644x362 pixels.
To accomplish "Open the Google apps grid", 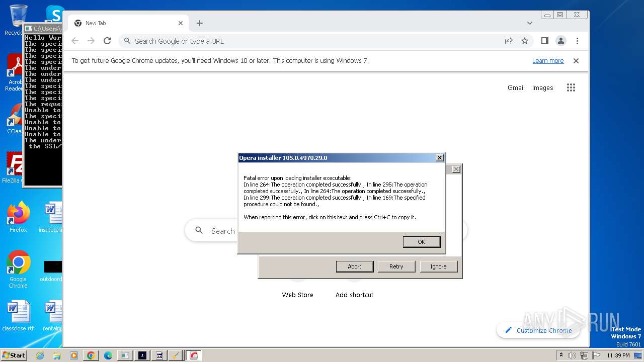I will click(571, 87).
